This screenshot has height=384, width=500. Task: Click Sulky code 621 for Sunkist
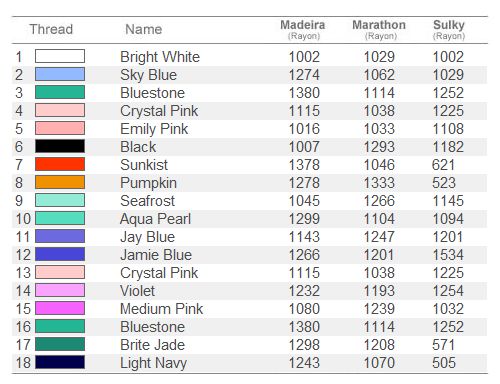click(443, 165)
